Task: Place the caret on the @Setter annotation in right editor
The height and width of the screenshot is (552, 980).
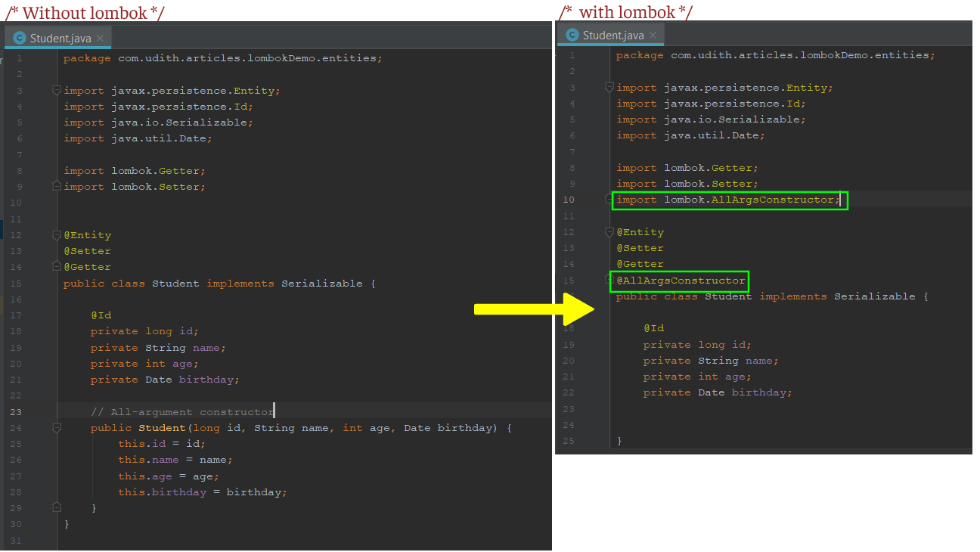Action: [x=640, y=247]
